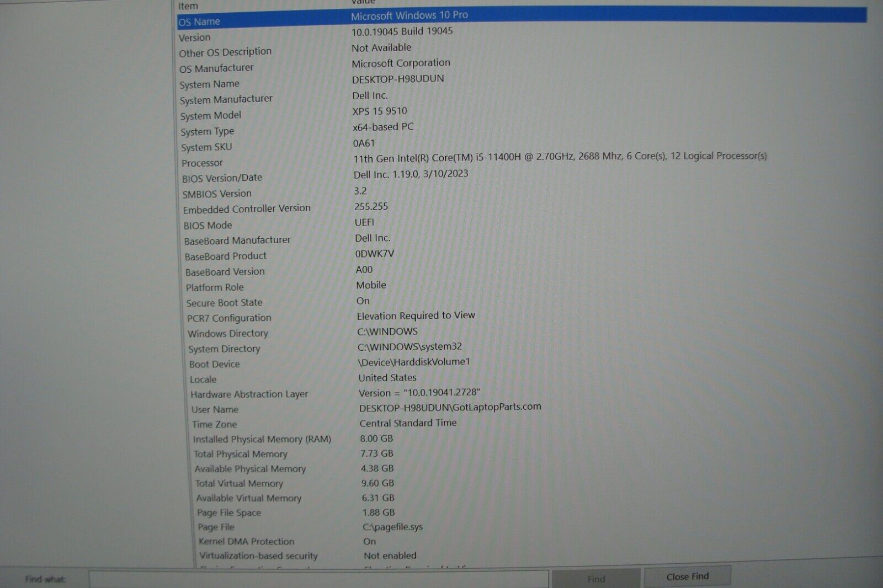Image resolution: width=883 pixels, height=588 pixels.
Task: Focus the Find what input field
Action: click(x=318, y=579)
